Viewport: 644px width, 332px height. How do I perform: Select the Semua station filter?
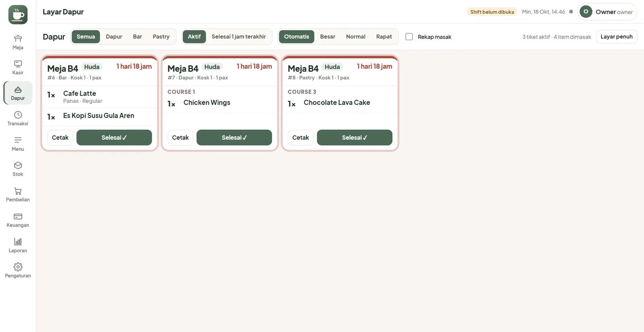click(x=86, y=37)
